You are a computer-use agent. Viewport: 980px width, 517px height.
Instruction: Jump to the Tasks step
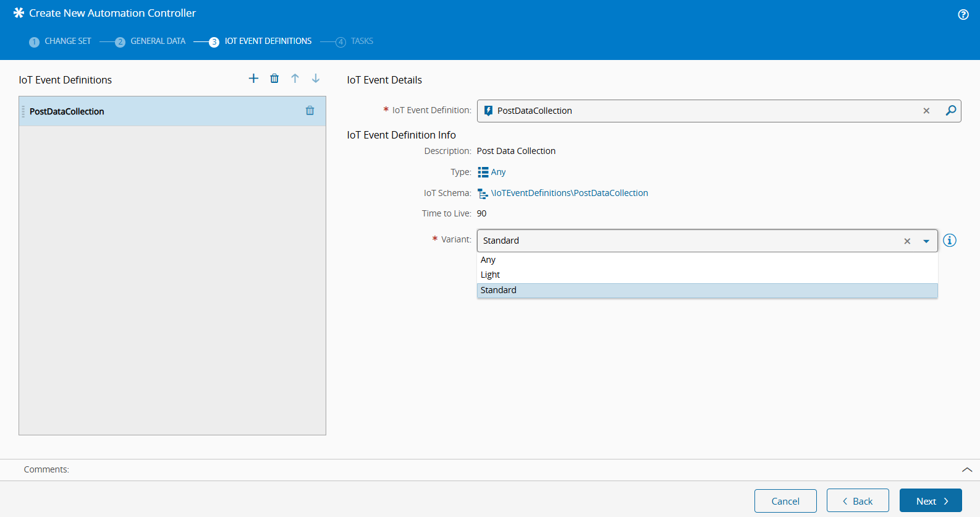361,41
